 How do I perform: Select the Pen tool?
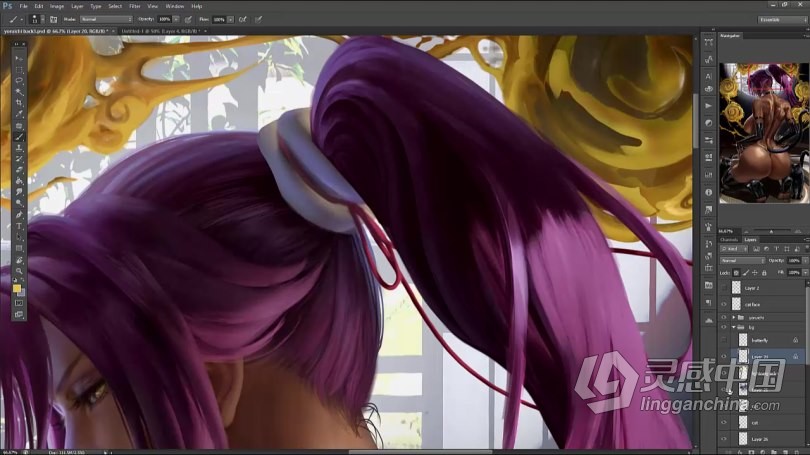[19, 215]
